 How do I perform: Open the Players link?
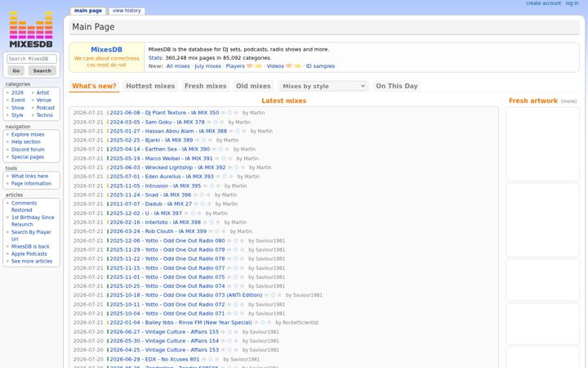tap(235, 66)
